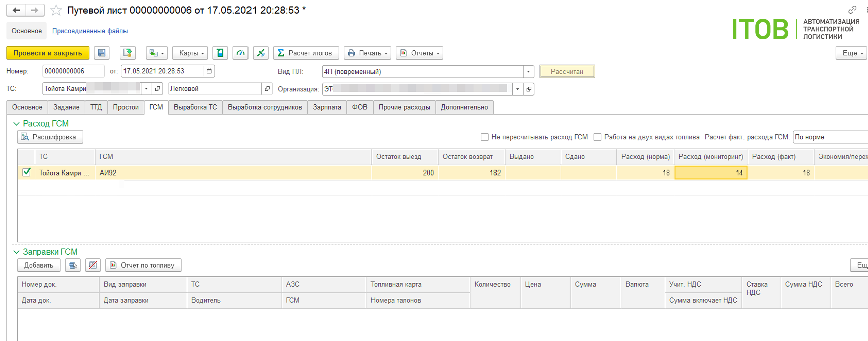
Task: Click the green fuel canister toolbar icon
Action: click(220, 53)
